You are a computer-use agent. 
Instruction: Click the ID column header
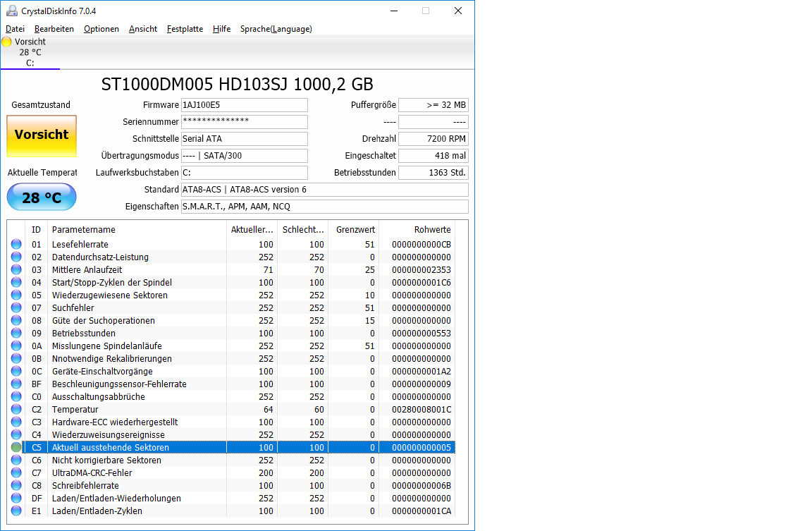point(36,229)
